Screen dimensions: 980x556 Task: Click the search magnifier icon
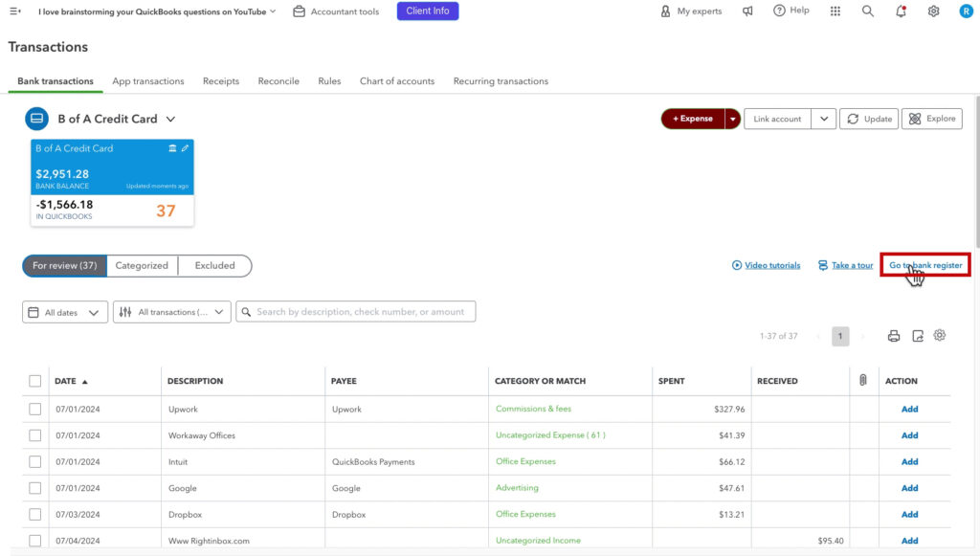tap(867, 11)
